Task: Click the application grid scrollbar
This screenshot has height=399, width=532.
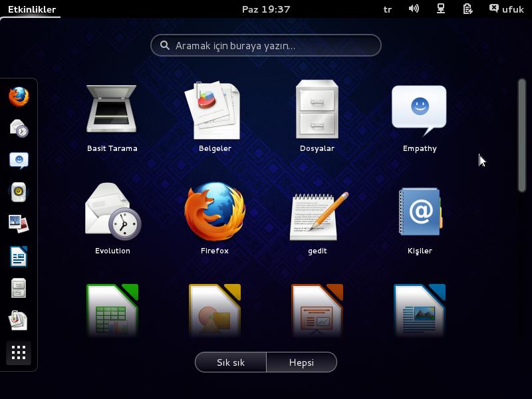Action: [522, 136]
